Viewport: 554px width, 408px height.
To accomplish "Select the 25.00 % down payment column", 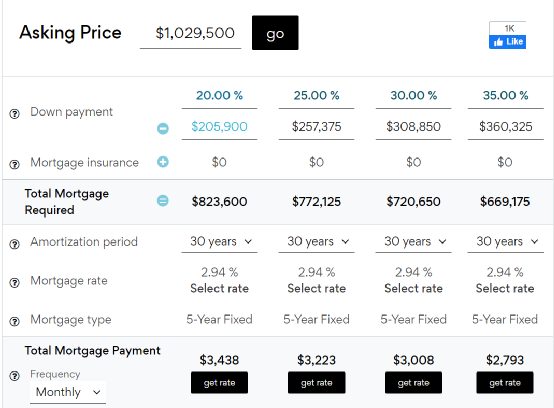I will click(316, 95).
